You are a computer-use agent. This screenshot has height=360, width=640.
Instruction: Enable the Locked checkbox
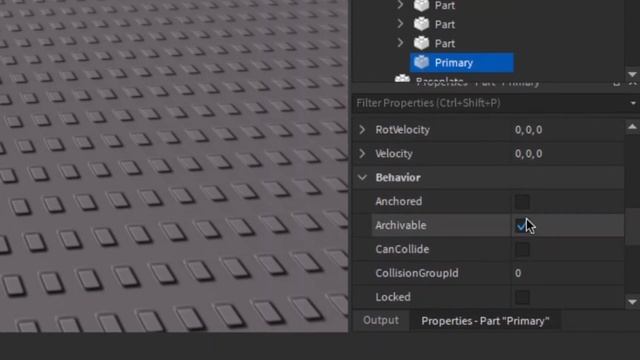click(522, 297)
